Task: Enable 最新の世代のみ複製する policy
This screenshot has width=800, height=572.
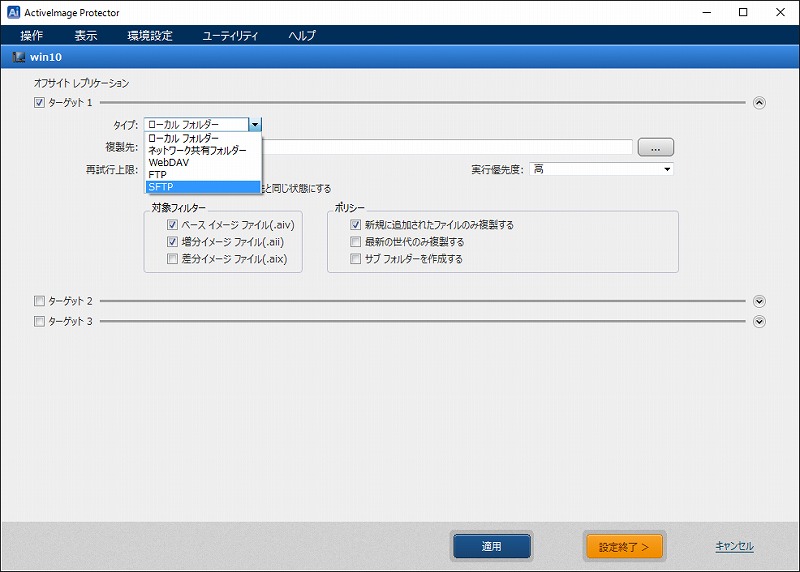Action: pyautogui.click(x=356, y=242)
